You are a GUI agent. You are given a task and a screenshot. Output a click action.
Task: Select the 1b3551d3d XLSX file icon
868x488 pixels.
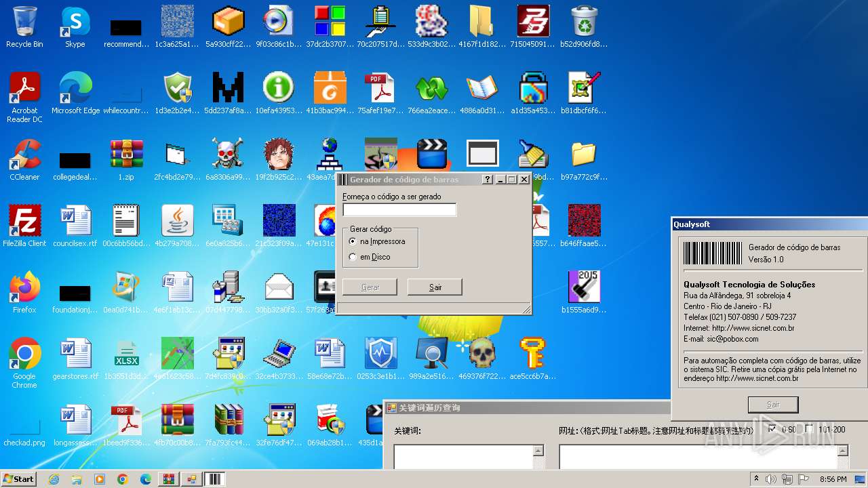point(126,359)
